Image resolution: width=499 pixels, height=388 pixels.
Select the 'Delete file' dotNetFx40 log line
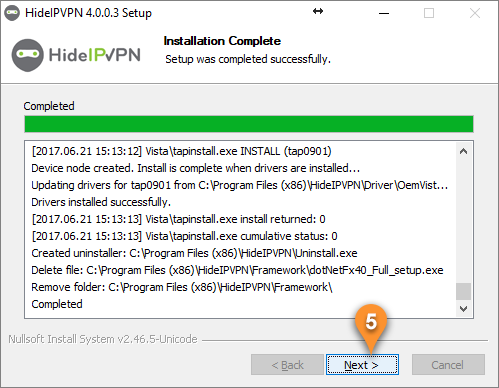[237, 270]
